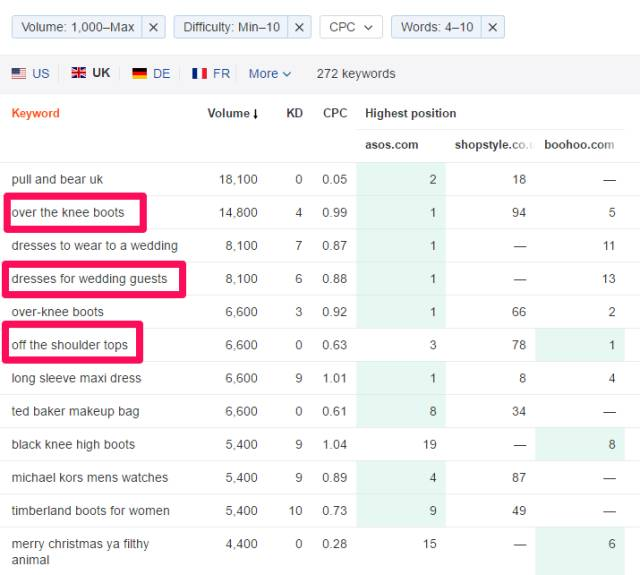Open the Volume 1,000–Max filter
The height and width of the screenshot is (575, 640).
(77, 27)
